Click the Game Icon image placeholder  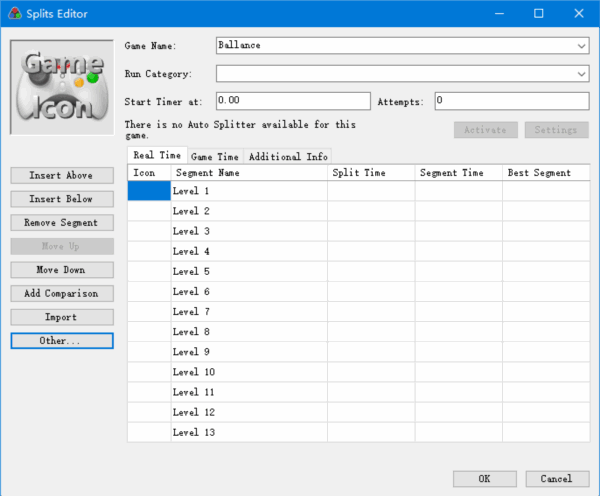pos(62,87)
